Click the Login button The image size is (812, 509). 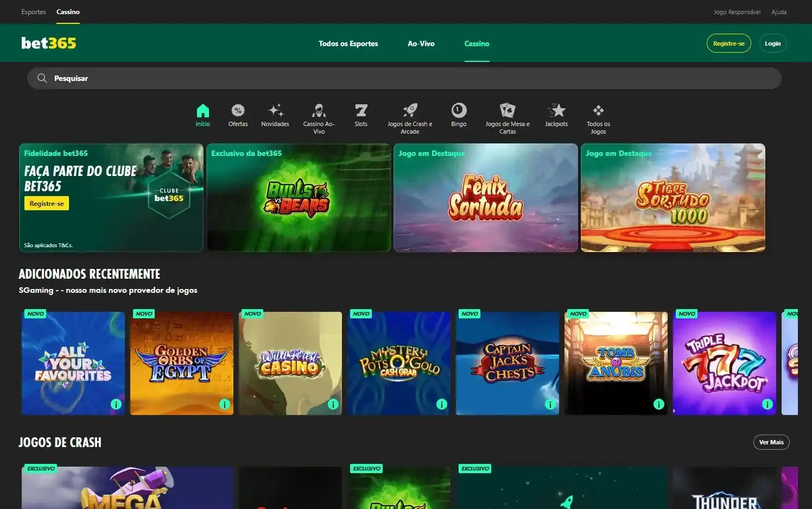click(x=772, y=43)
